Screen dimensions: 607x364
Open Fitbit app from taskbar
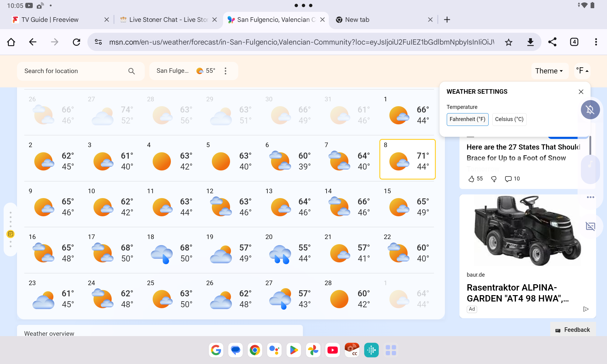(371, 350)
